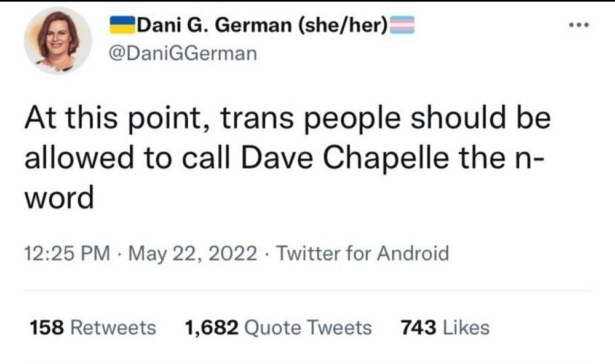Show the 743 Likes list
This screenshot has height=364, width=615.
[x=445, y=328]
